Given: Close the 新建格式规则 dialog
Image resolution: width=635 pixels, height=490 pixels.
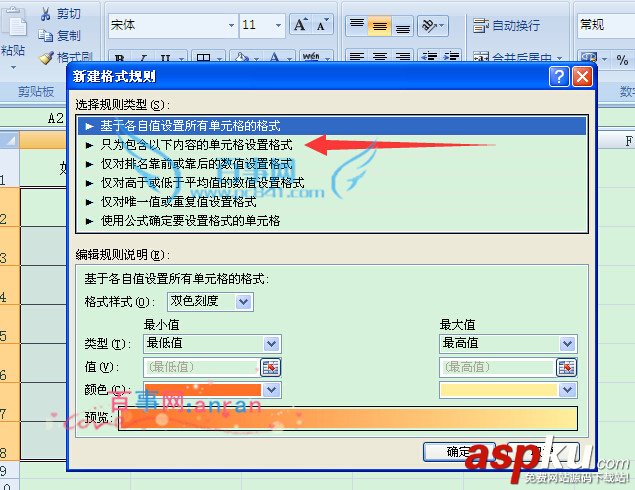Looking at the screenshot, I should 582,76.
